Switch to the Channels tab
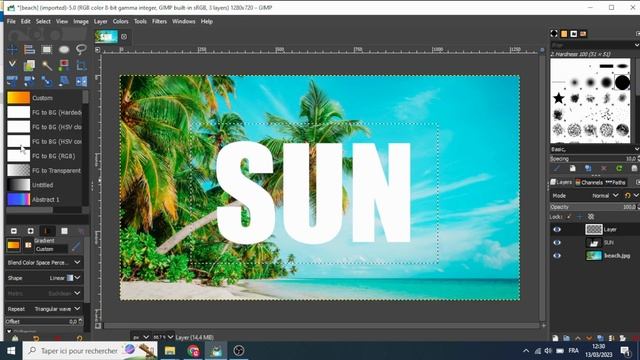Image resolution: width=640 pixels, height=360 pixels. (x=589, y=182)
